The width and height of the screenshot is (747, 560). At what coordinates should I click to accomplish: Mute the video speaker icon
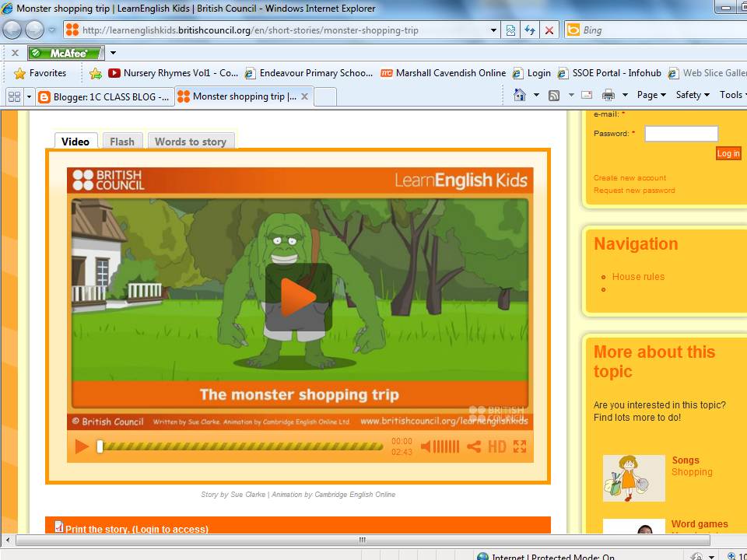point(426,446)
